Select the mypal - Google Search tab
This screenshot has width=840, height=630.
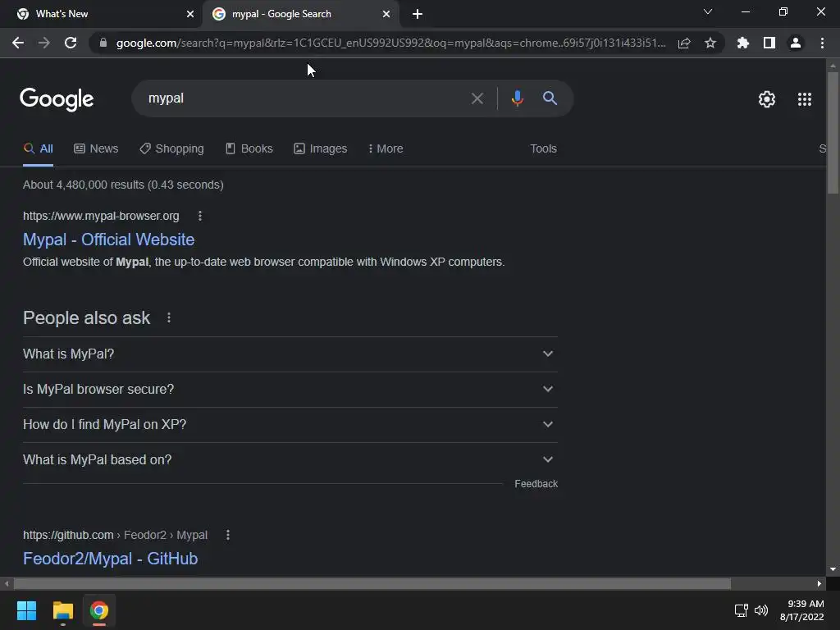[300, 14]
